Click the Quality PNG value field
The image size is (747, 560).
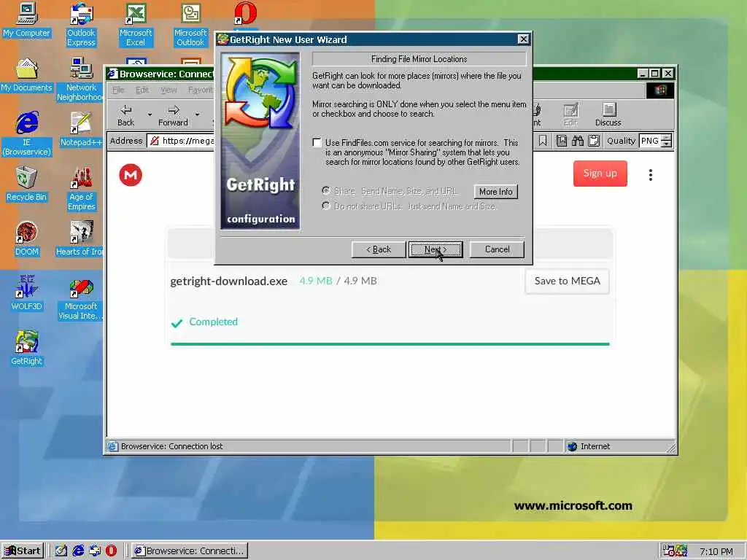pos(650,141)
